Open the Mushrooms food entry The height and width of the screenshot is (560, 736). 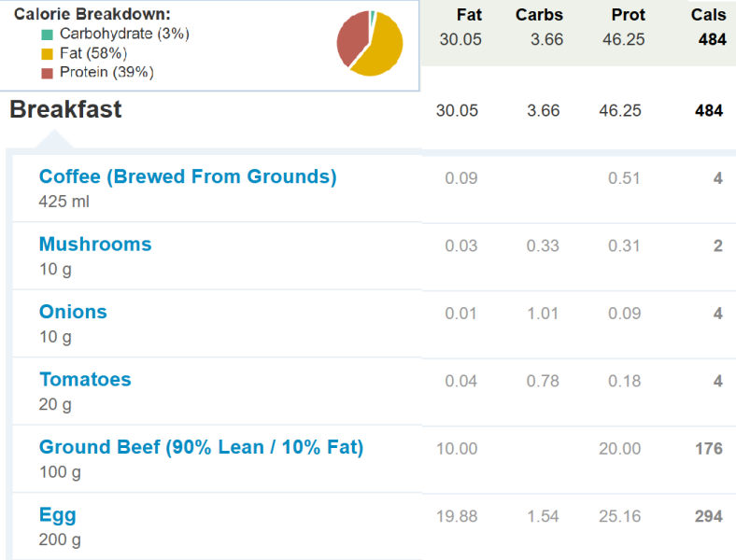coord(95,245)
